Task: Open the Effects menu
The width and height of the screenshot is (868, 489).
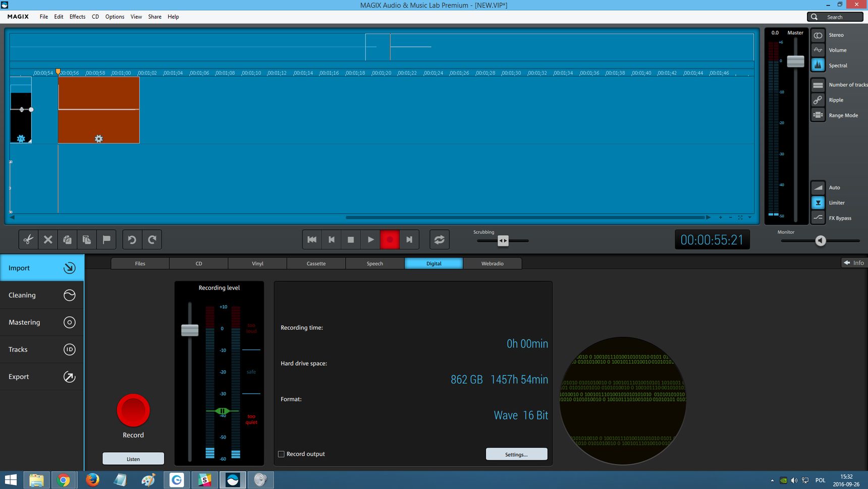Action: [x=77, y=17]
